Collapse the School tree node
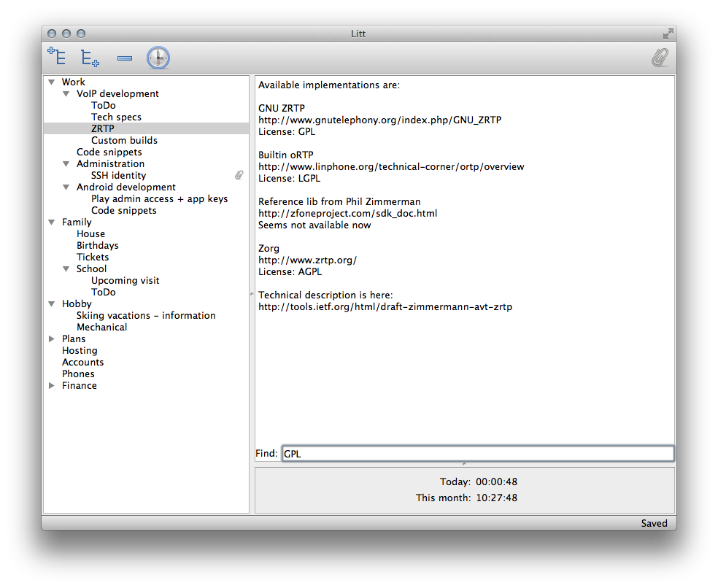 [x=66, y=269]
